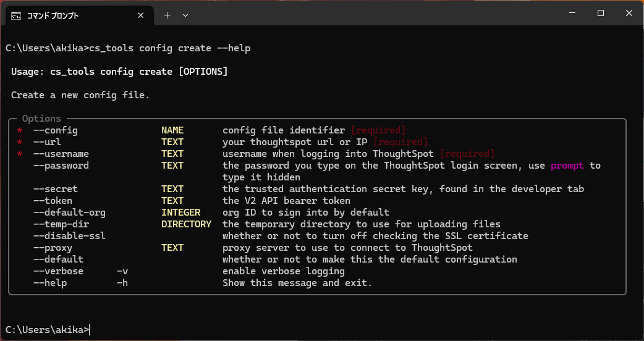
Task: Click the magenta "prompt" keyword
Action: pyautogui.click(x=567, y=166)
